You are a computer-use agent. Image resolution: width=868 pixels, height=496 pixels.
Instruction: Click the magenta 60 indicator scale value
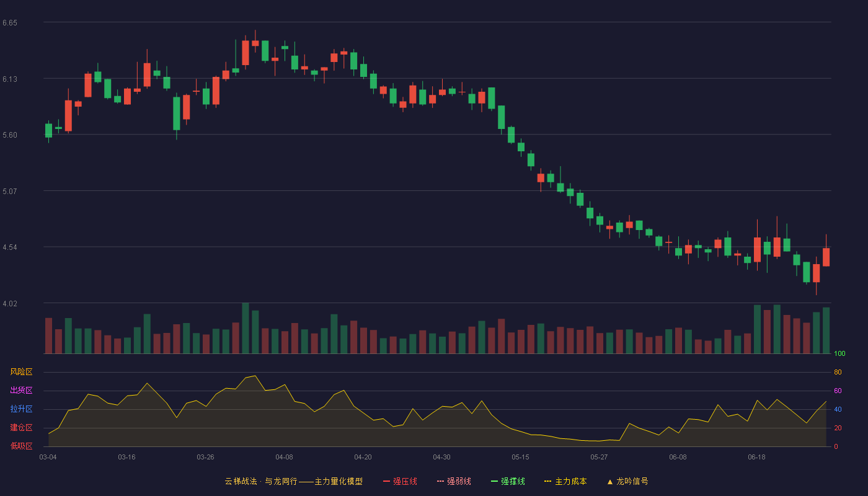coord(838,391)
